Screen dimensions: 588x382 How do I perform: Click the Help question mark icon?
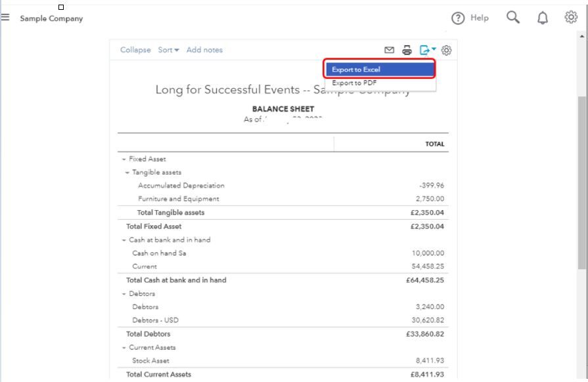click(459, 18)
